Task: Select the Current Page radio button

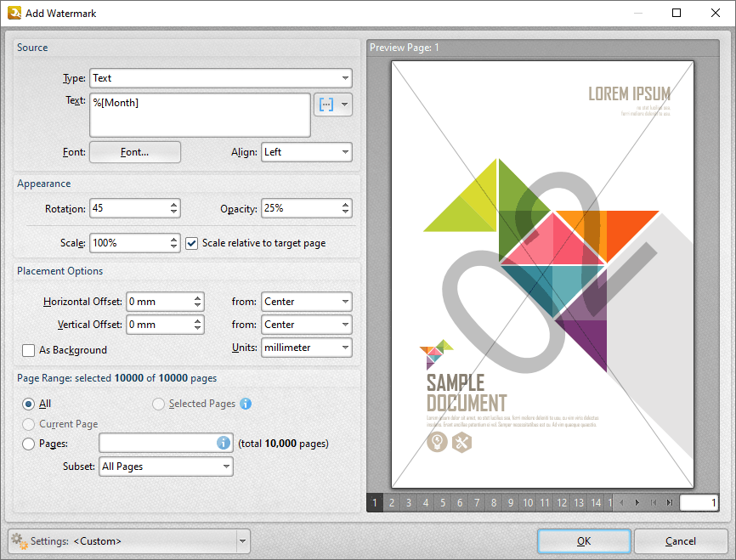Action: click(x=28, y=423)
